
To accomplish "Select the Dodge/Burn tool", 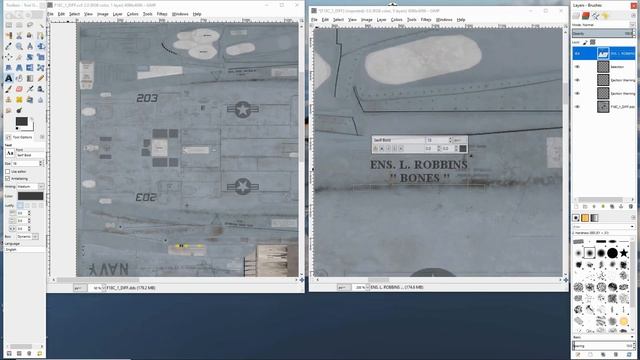I will 19,110.
